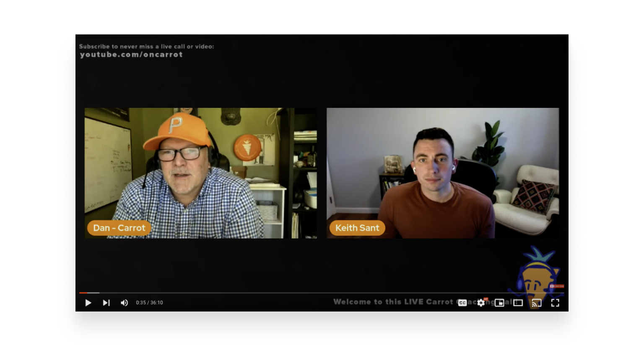Click "Subscribe to never miss a live call" text
The width and height of the screenshot is (644, 345).
[146, 46]
